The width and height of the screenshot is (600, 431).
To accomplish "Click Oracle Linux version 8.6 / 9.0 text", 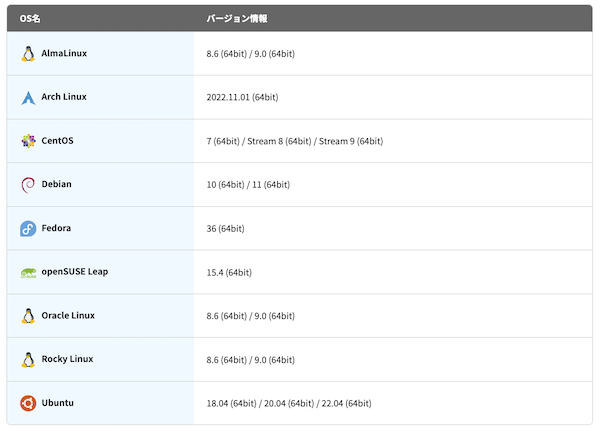I will point(251,316).
